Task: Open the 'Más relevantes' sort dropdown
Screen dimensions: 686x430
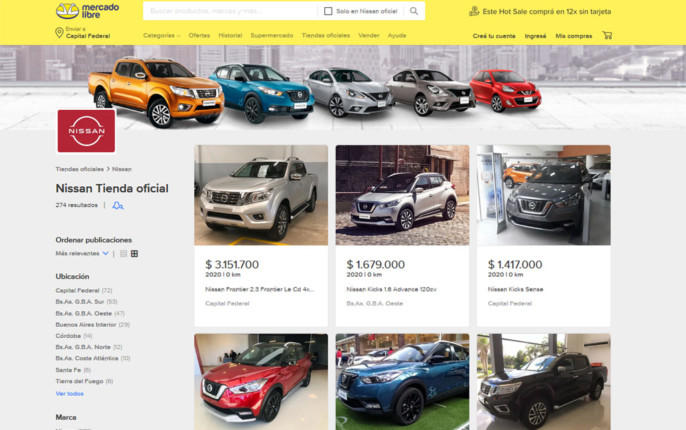Action: (x=82, y=254)
